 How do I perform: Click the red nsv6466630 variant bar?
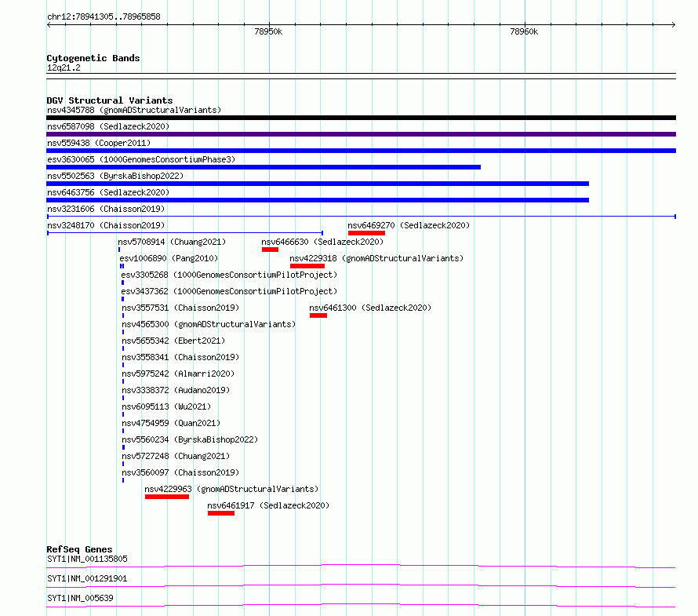(x=271, y=250)
